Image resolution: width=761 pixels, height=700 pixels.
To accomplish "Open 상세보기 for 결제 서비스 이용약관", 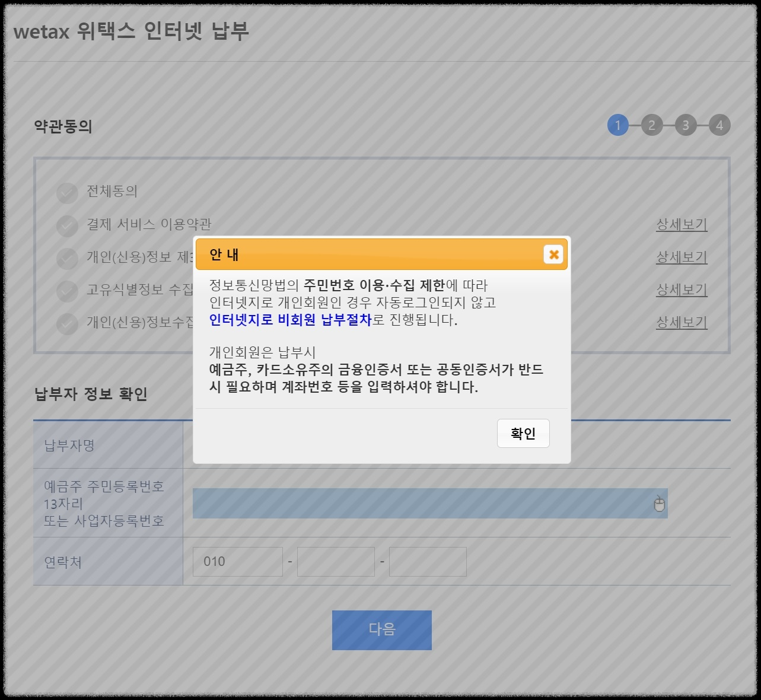I will (x=682, y=224).
